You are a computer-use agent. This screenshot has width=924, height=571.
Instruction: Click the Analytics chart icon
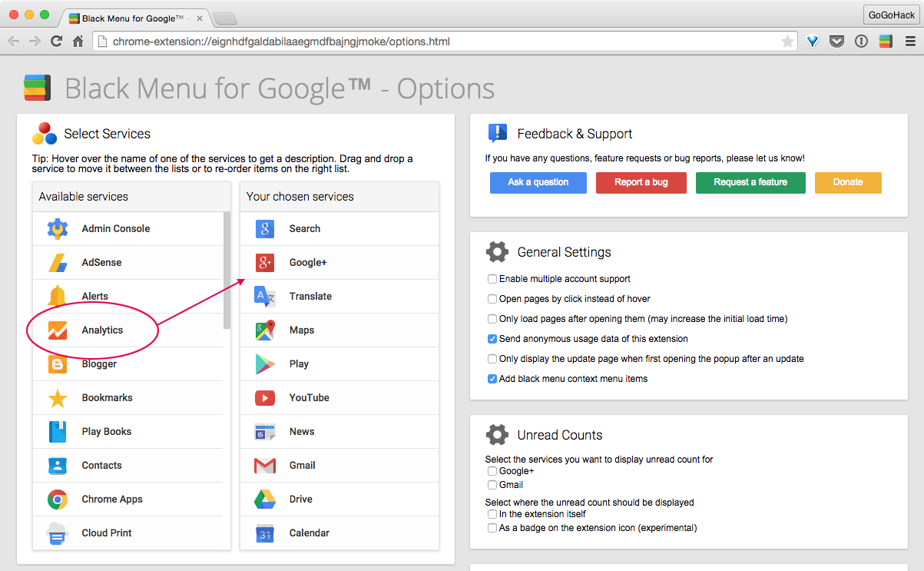click(x=58, y=330)
